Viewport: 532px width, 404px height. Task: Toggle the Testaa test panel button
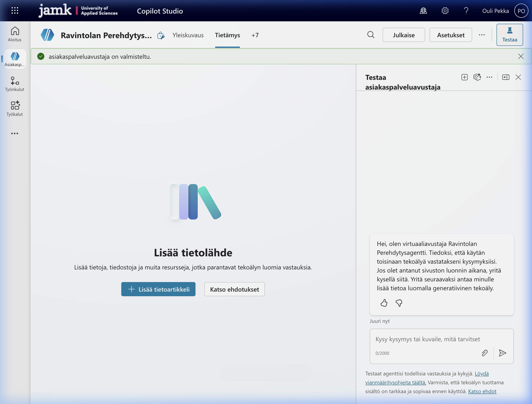coord(509,35)
